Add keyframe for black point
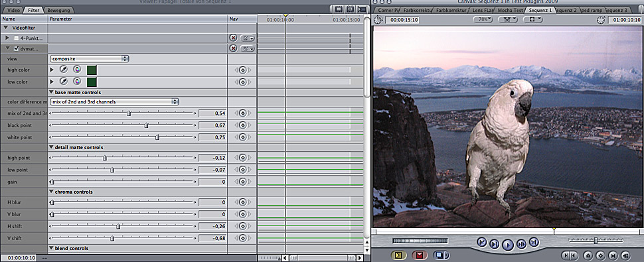 [x=242, y=125]
